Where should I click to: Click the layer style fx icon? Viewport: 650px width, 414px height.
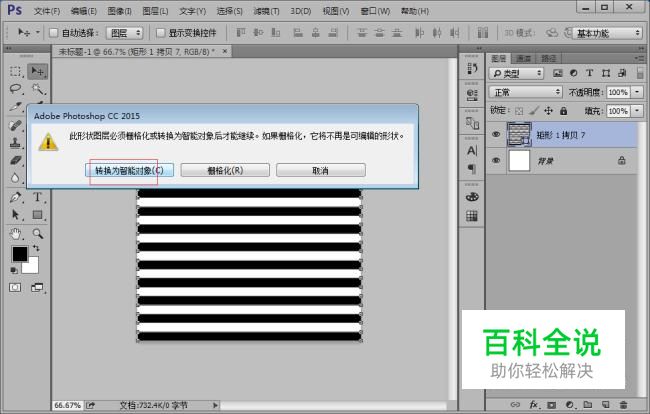click(534, 404)
